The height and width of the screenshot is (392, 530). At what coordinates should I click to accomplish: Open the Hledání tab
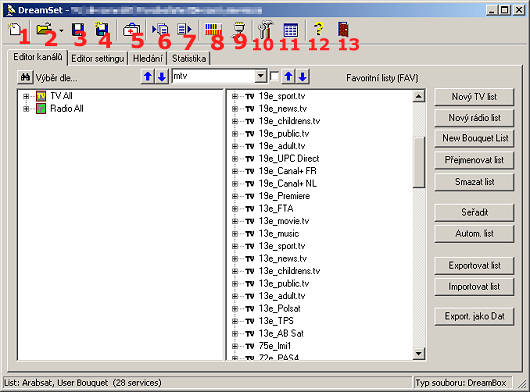(x=147, y=58)
